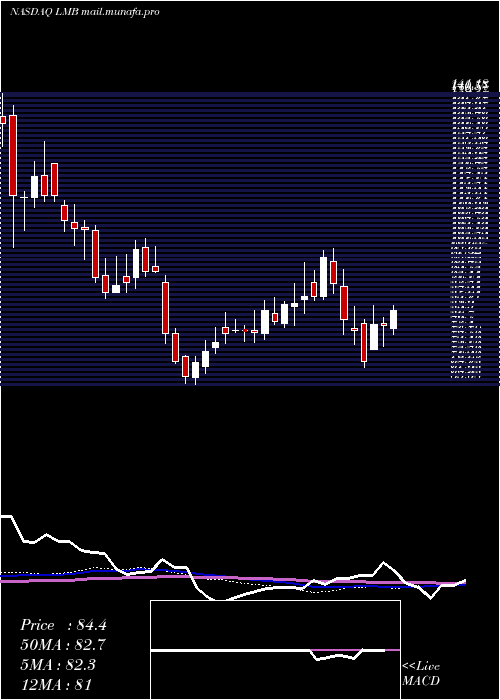500x700 pixels.
Task: Click the 'Price : 84.4' value
Action: point(63,625)
